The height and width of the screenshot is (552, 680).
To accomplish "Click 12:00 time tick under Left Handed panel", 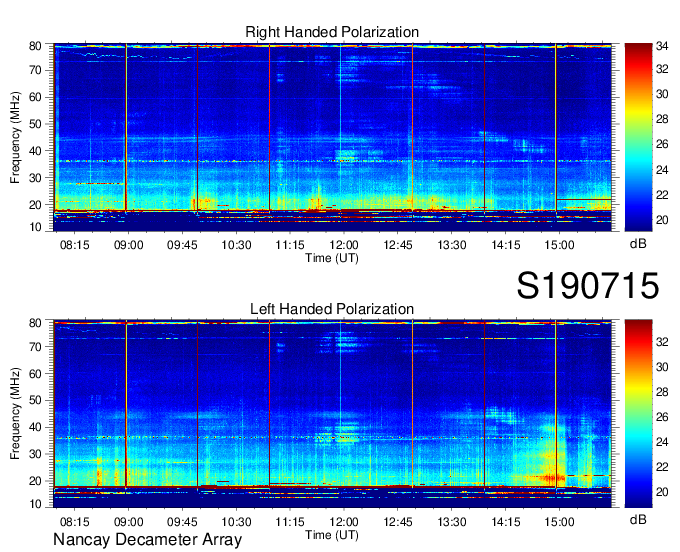I will [x=344, y=522].
